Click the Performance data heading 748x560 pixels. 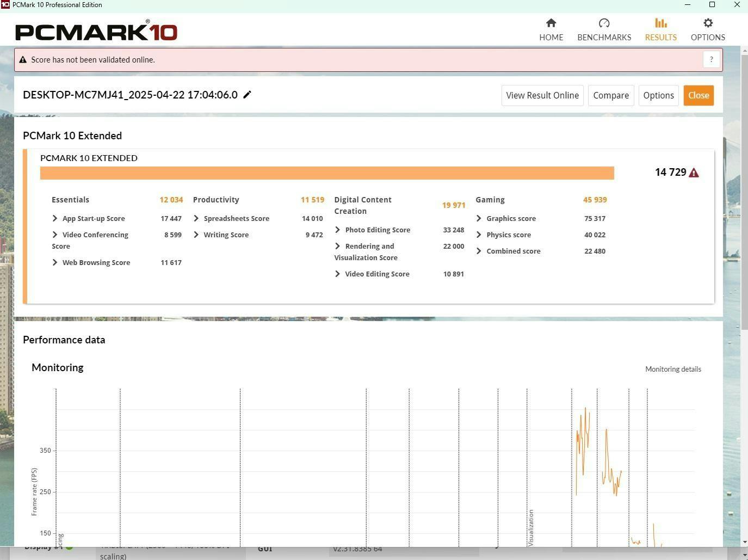tap(64, 340)
